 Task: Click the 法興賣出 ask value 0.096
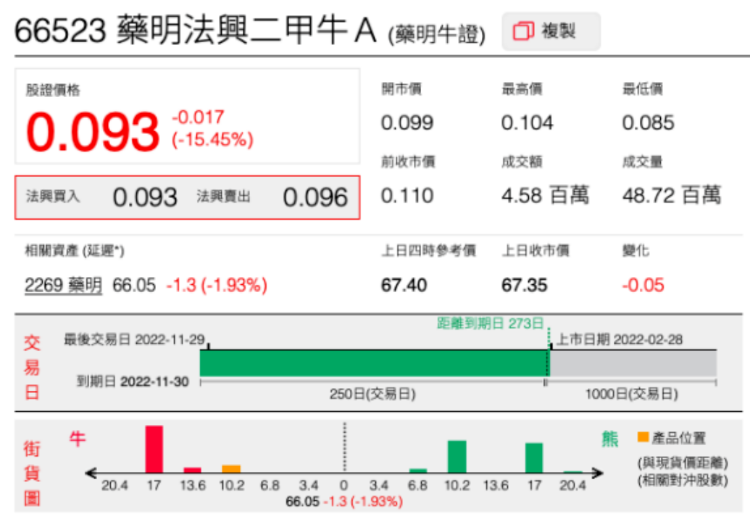click(315, 197)
